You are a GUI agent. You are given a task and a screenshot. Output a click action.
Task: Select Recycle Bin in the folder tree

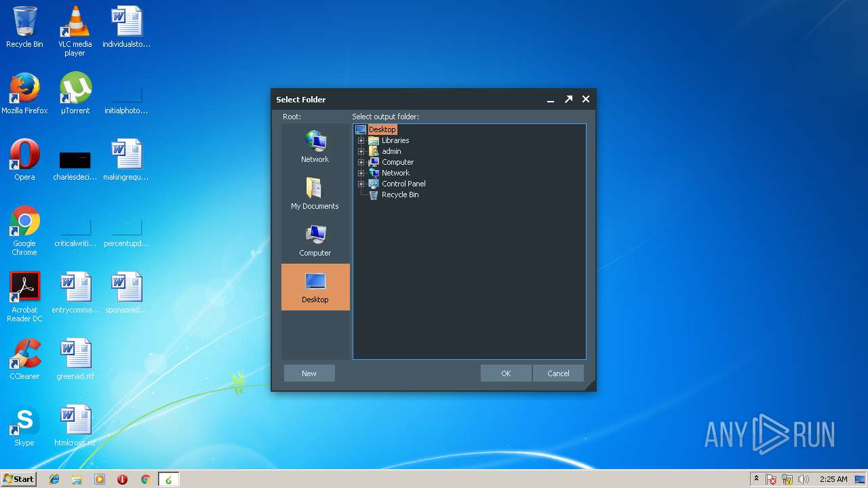pyautogui.click(x=400, y=195)
